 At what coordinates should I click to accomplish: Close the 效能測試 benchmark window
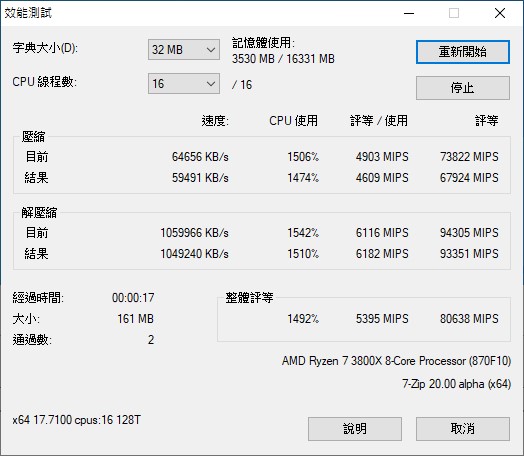click(500, 13)
